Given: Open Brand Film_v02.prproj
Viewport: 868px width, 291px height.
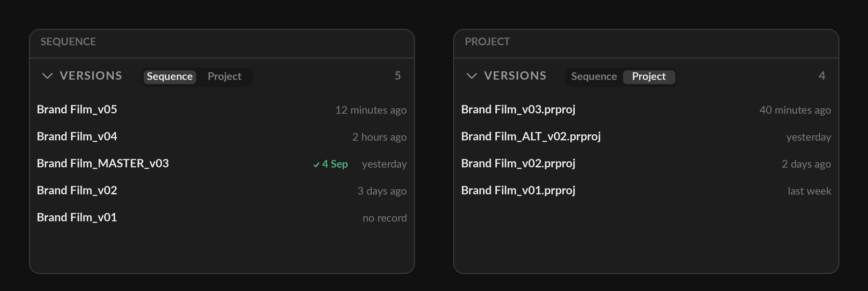Looking at the screenshot, I should point(646,164).
